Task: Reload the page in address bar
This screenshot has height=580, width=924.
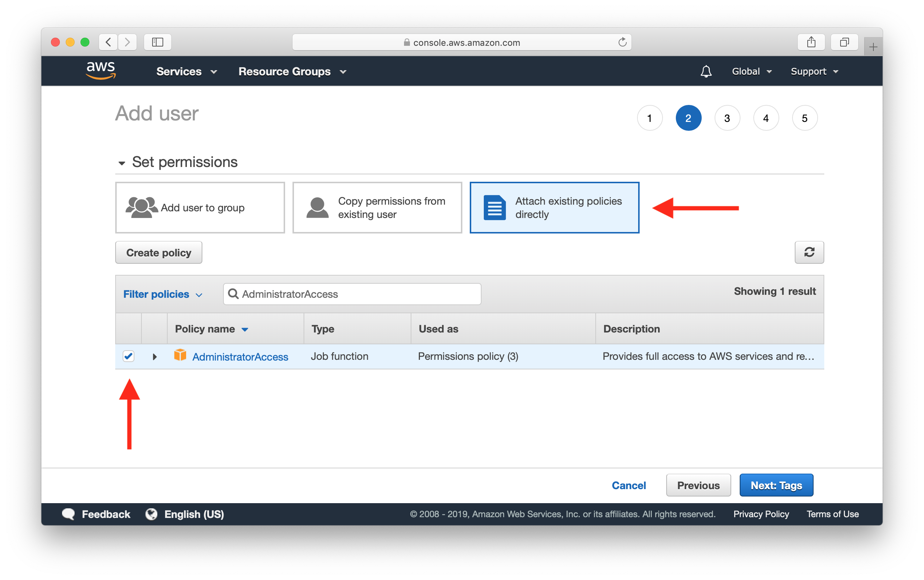Action: (x=622, y=42)
